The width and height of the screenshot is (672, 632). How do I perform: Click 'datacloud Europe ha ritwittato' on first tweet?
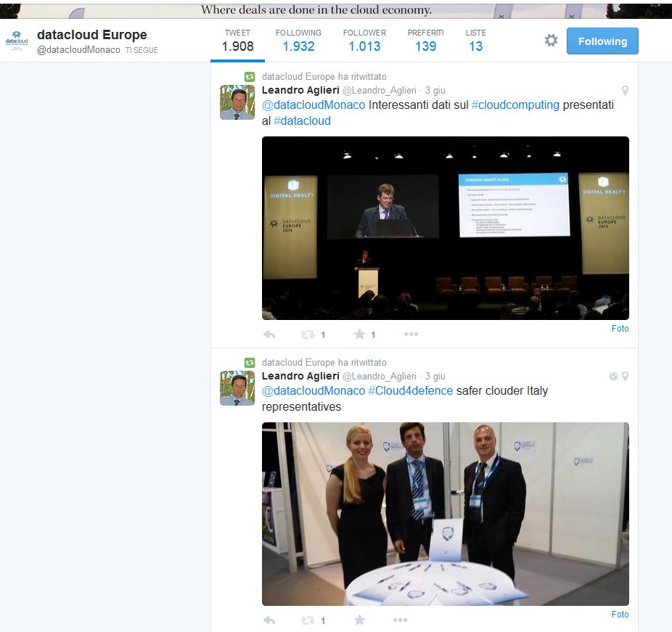(x=324, y=77)
